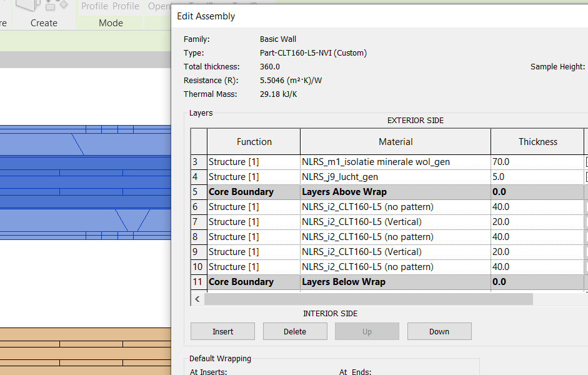The height and width of the screenshot is (375, 588).
Task: Click the Insert button
Action: 222,331
